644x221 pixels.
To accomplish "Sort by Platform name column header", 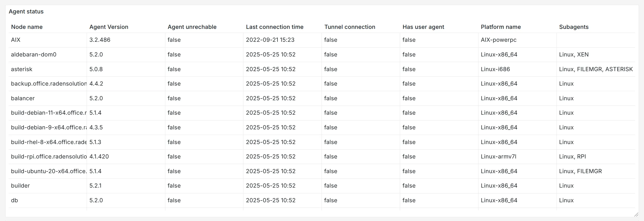I will click(x=500, y=27).
